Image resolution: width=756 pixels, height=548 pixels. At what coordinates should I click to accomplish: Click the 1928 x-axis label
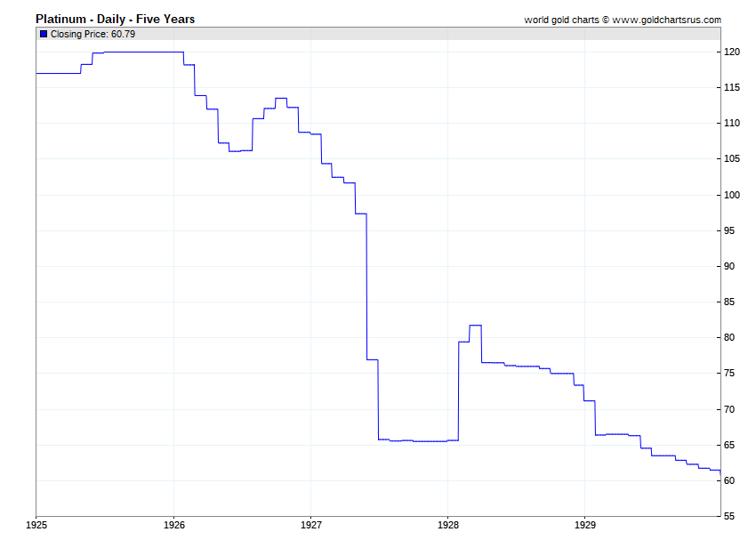(x=448, y=525)
